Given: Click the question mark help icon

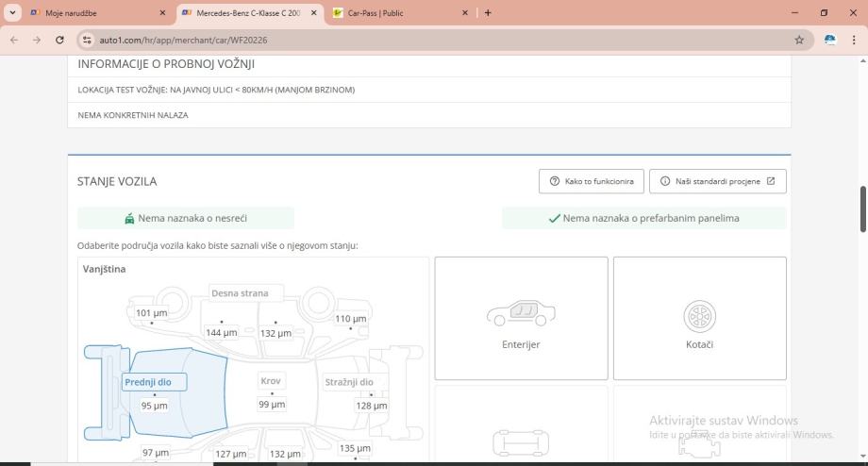Looking at the screenshot, I should click(x=554, y=181).
